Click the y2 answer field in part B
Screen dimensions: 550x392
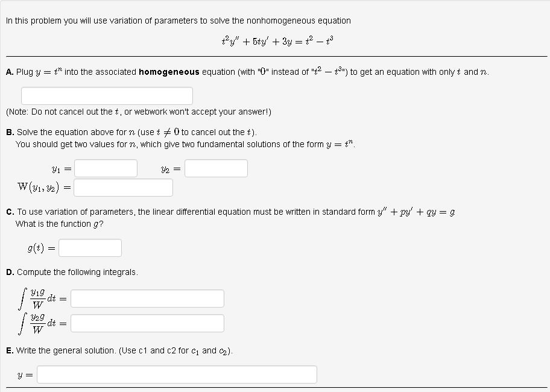pos(216,168)
